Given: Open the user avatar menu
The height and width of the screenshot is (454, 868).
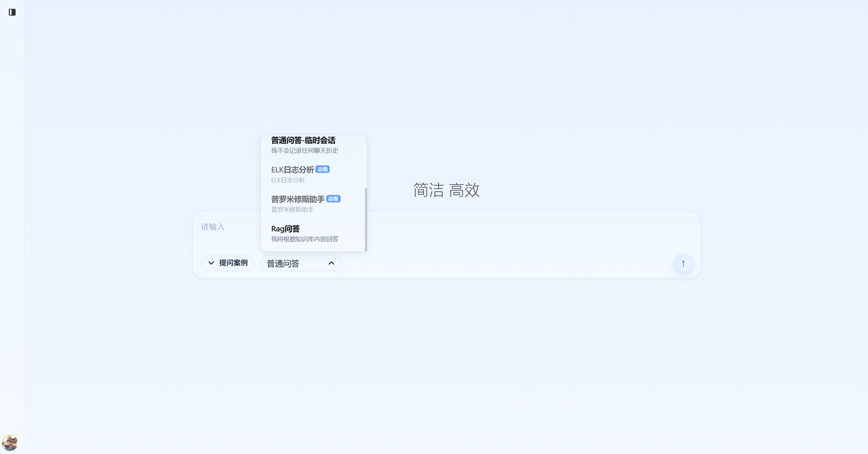Looking at the screenshot, I should [x=10, y=442].
